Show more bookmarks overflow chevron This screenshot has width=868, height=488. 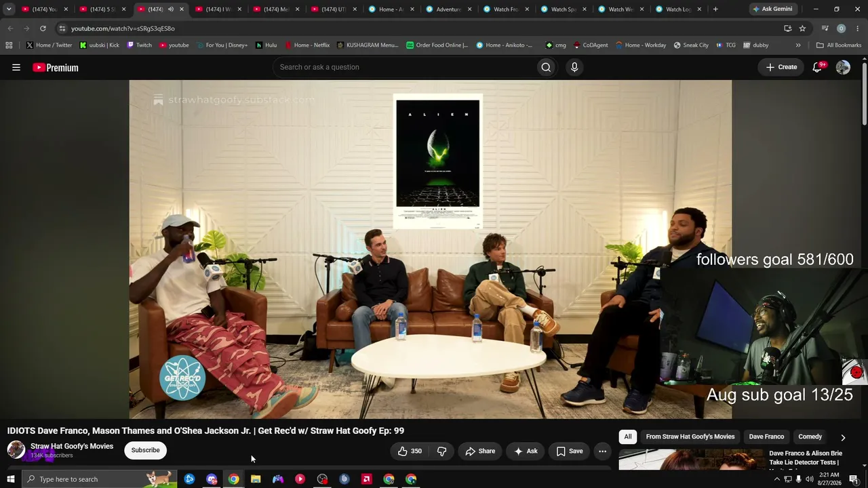click(x=798, y=45)
